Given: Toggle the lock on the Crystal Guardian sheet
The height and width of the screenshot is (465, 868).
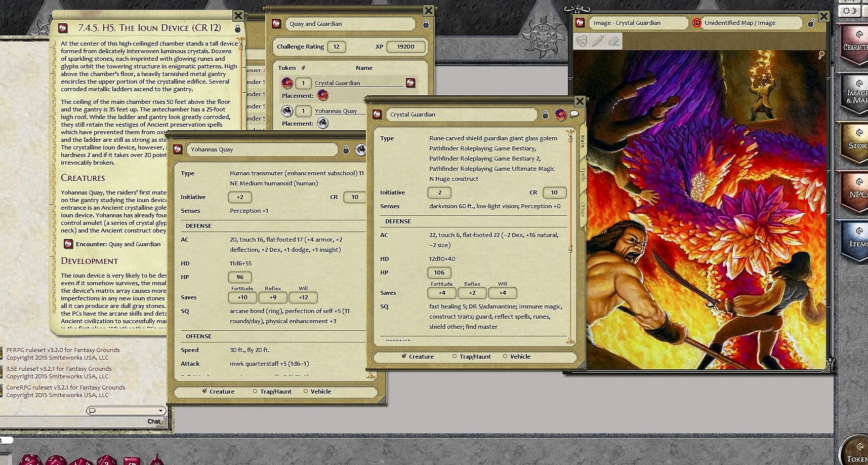Looking at the screenshot, I should coord(545,114).
